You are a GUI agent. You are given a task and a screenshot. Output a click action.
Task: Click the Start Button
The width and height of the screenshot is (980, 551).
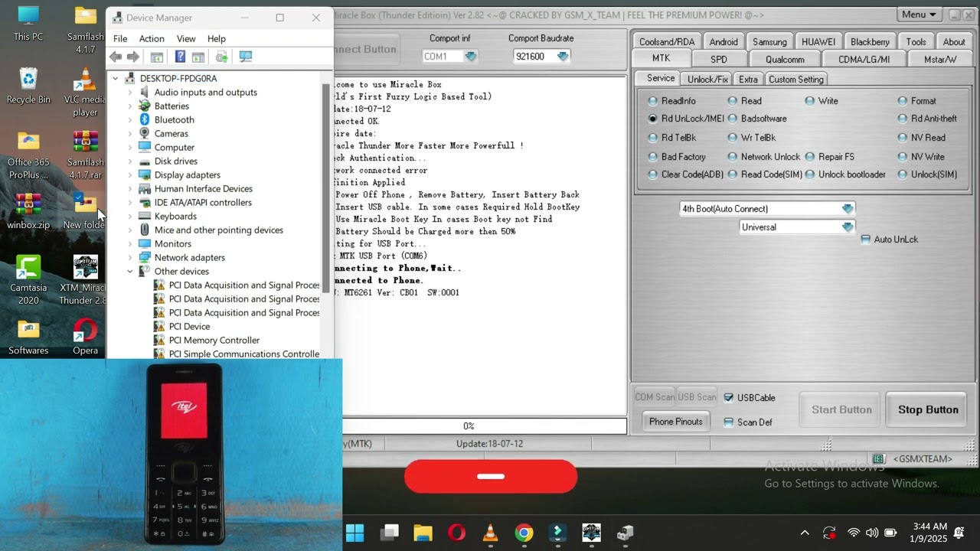pyautogui.click(x=841, y=410)
